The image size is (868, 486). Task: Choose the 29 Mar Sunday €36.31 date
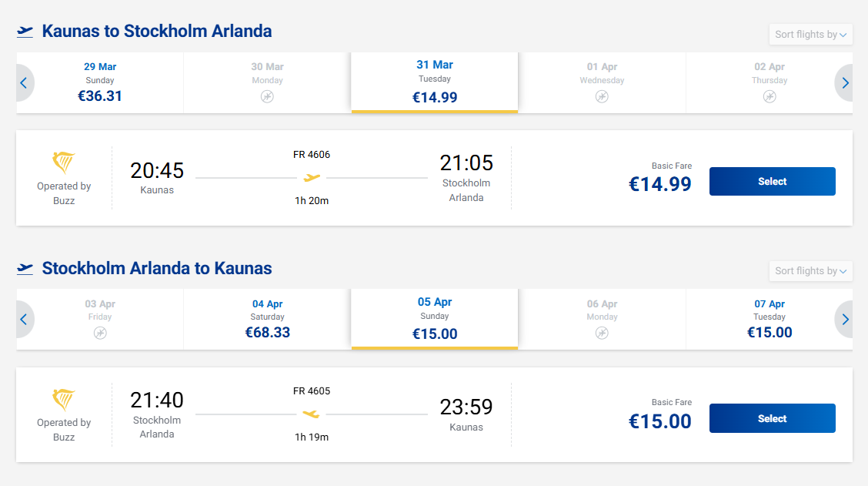coord(100,82)
